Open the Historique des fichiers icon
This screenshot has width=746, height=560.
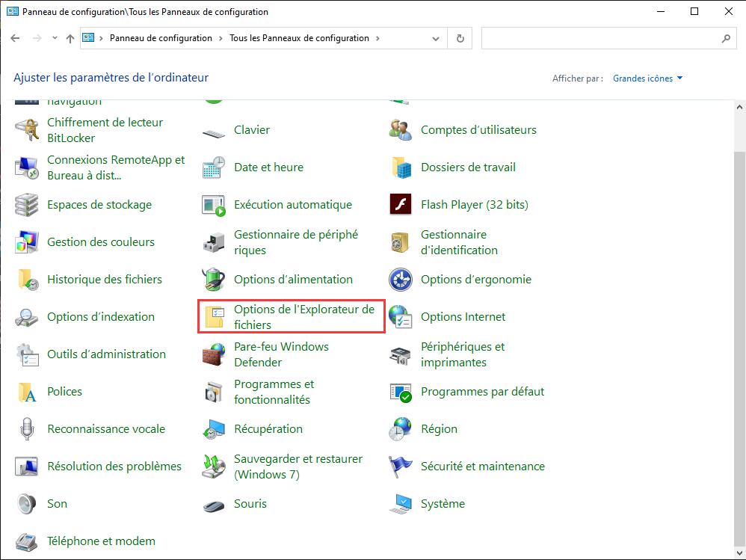(x=27, y=280)
